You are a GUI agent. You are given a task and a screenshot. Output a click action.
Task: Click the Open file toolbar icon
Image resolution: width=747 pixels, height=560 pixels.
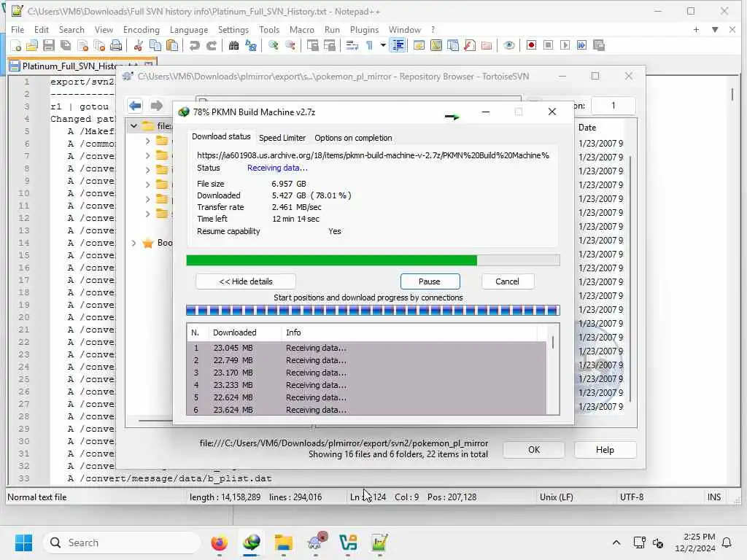click(32, 46)
